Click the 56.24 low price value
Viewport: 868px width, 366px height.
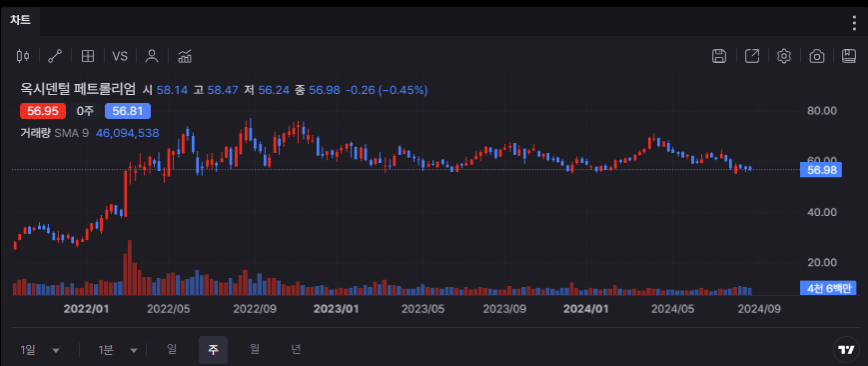pos(275,89)
